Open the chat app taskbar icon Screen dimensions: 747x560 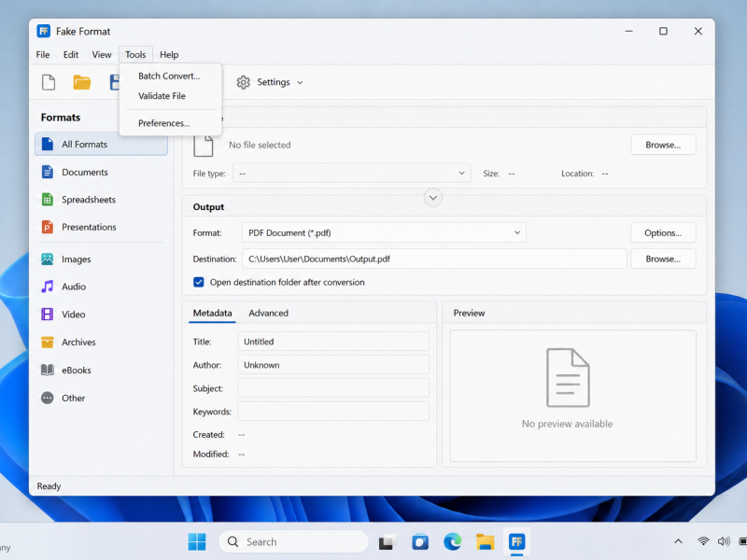pos(419,542)
